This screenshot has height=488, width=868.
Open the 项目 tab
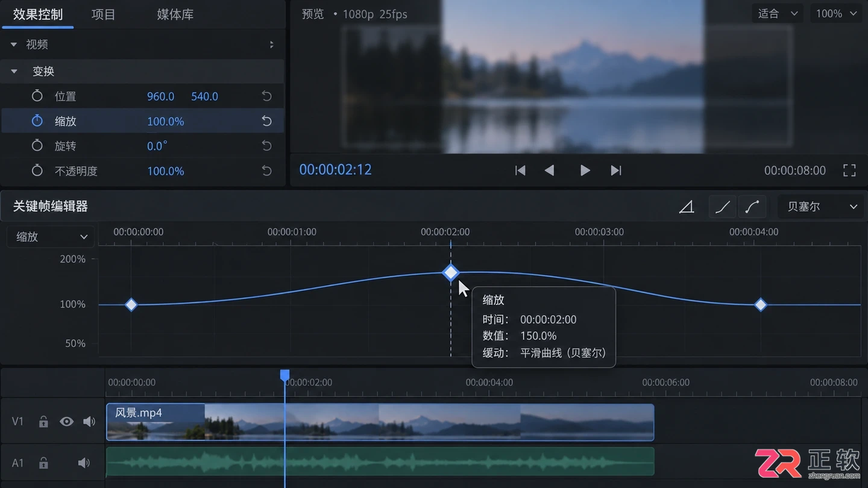coord(103,14)
